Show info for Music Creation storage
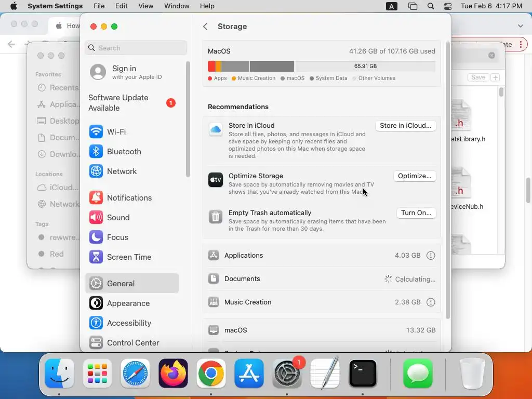Viewport: 532px width, 399px height. point(431,302)
